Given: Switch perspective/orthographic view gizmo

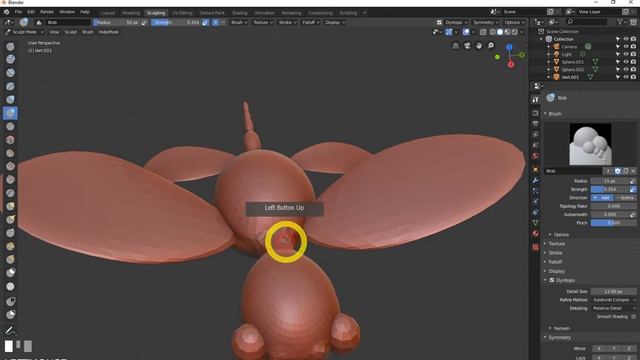Looking at the screenshot, I should pos(456,46).
